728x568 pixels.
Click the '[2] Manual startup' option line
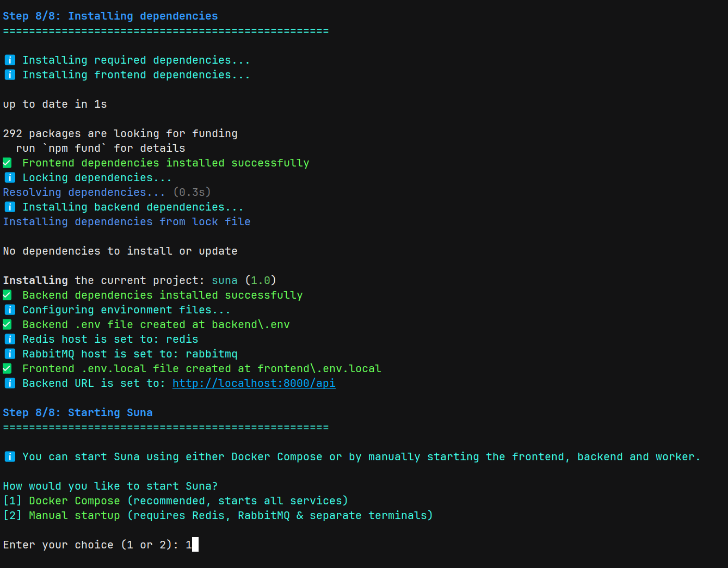[218, 515]
